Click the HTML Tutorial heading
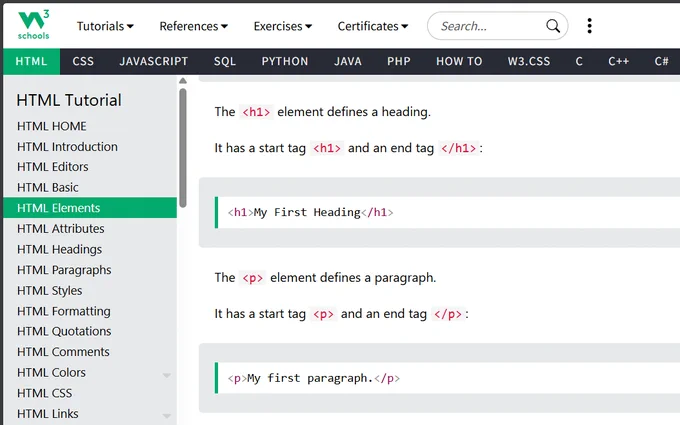This screenshot has height=425, width=680. 69,100
